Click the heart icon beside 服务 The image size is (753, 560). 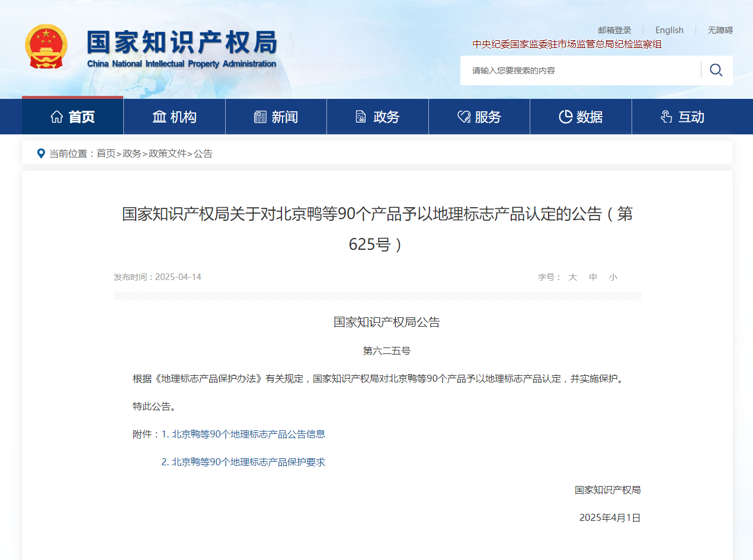pos(464,117)
